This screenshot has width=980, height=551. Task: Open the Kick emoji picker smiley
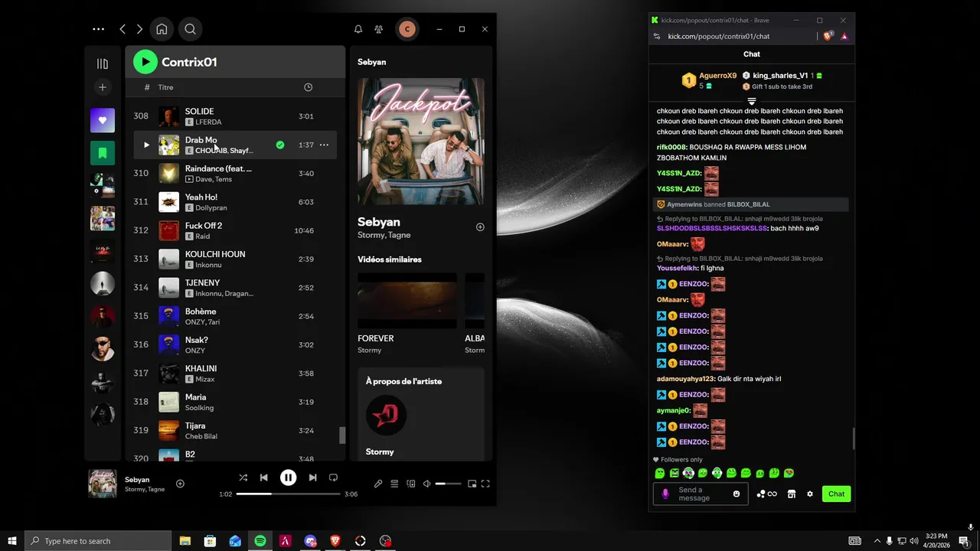pos(737,494)
